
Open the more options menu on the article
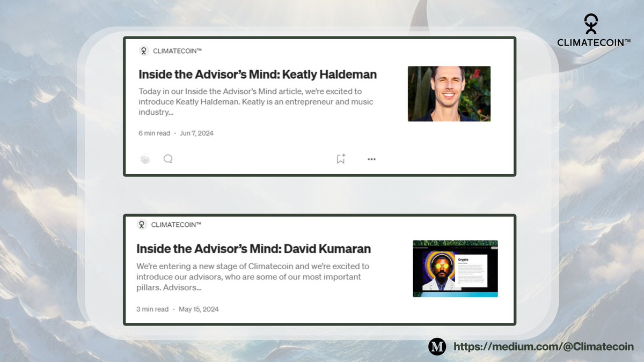(x=371, y=159)
